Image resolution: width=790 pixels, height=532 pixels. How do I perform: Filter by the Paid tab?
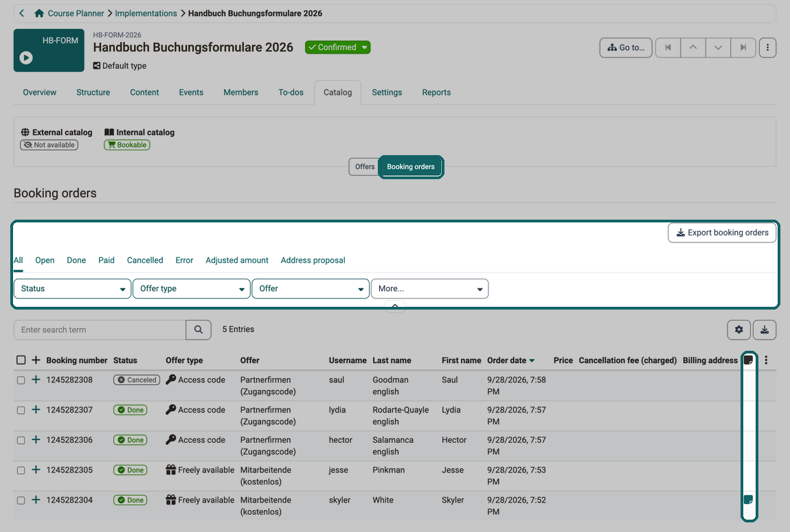(106, 260)
